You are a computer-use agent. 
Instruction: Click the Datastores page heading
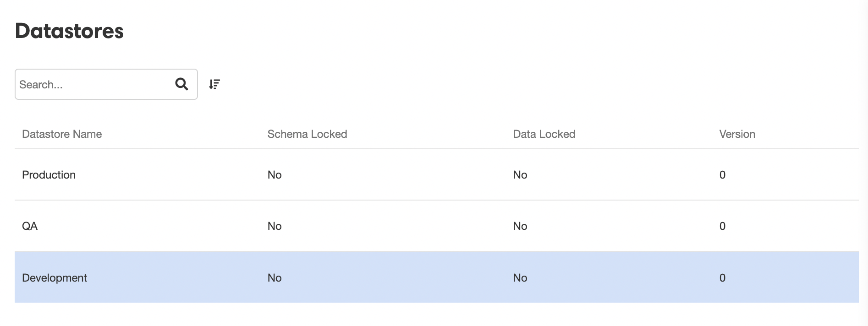tap(69, 31)
